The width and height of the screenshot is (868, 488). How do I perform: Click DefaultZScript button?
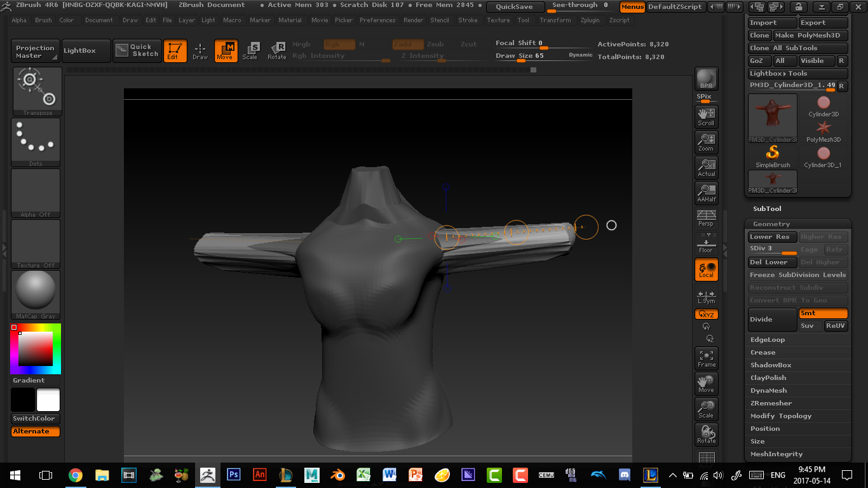(x=675, y=7)
